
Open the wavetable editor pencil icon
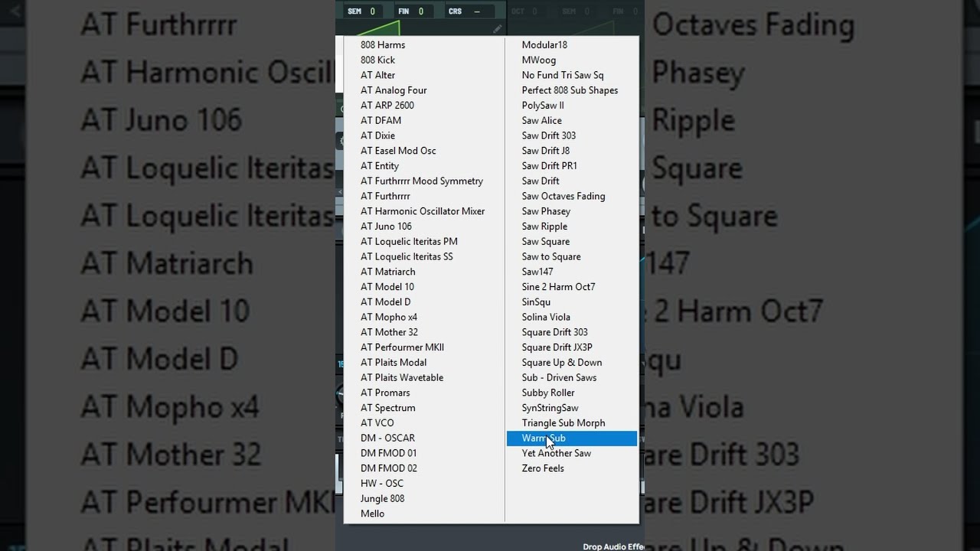498,28
